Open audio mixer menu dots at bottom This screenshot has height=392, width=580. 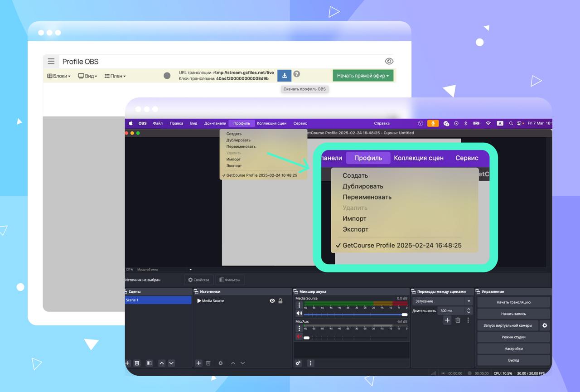[310, 363]
